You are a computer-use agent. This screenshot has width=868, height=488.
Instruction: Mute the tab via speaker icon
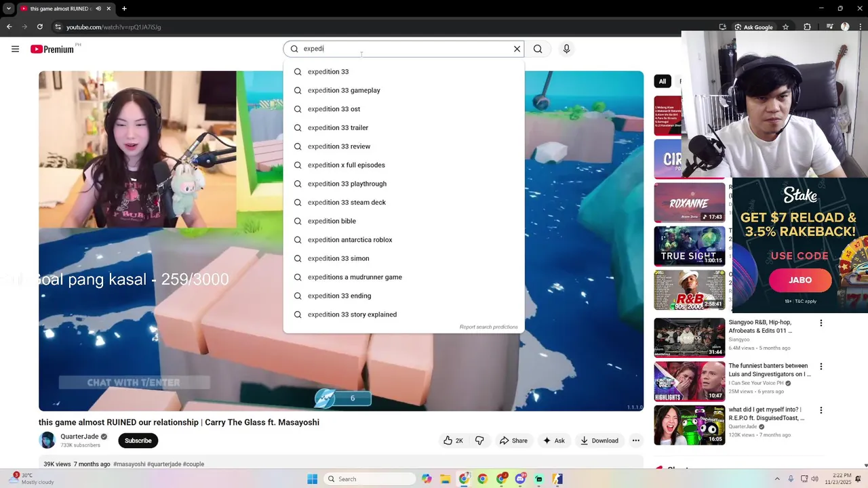[98, 9]
